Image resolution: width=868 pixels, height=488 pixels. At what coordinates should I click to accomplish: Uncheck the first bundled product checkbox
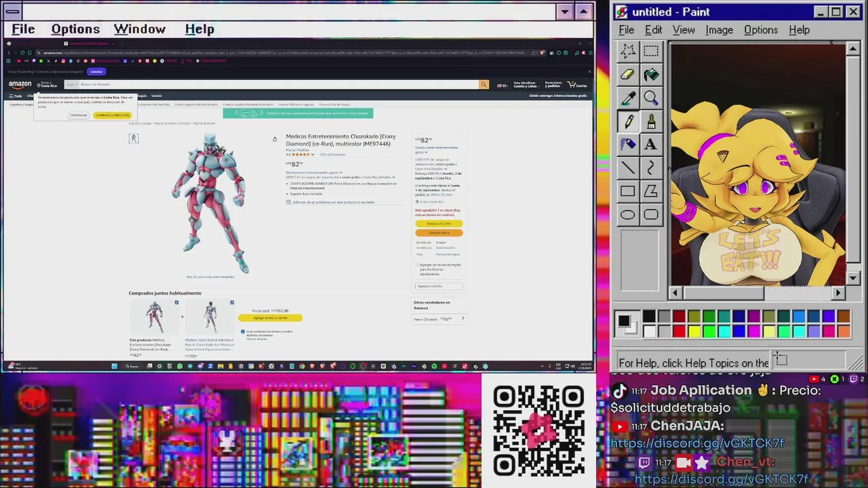(176, 302)
